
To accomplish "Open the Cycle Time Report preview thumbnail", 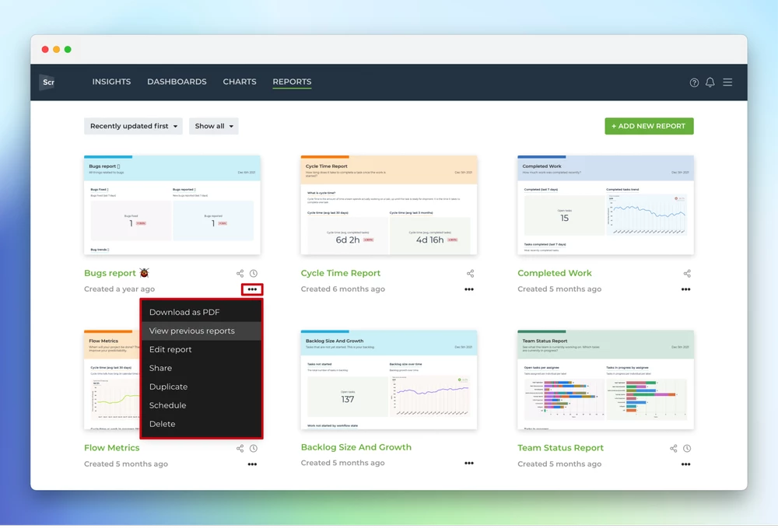I will [388, 205].
